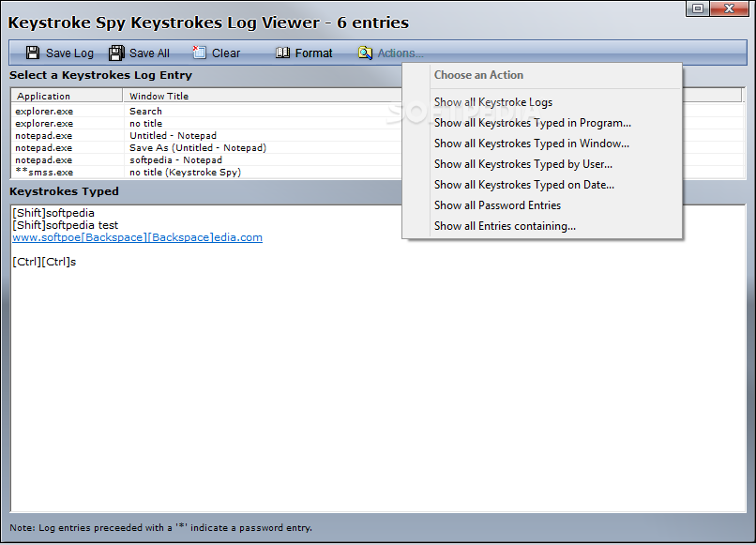The width and height of the screenshot is (756, 545).
Task: Click the Actions magnifier icon
Action: tap(365, 53)
